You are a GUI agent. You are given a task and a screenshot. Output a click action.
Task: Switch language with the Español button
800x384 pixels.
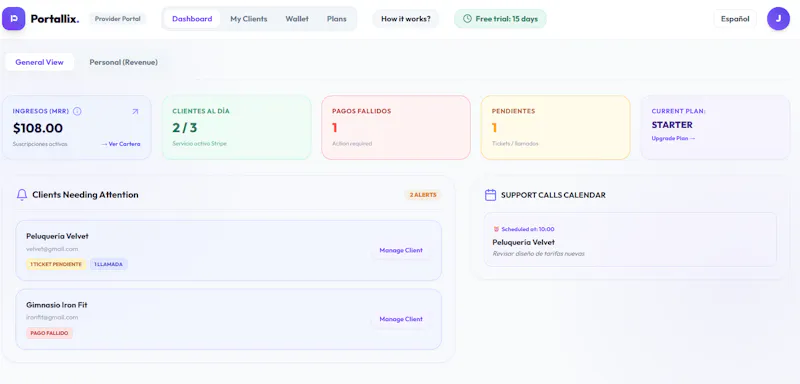[x=735, y=19]
